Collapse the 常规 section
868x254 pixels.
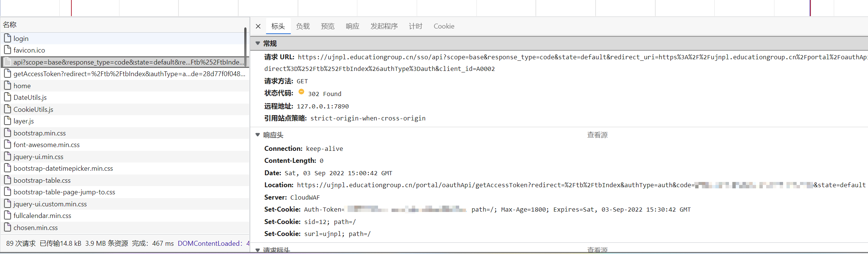click(x=258, y=44)
